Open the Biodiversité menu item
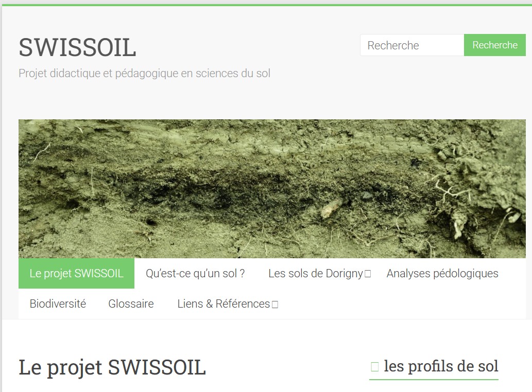Viewport: 532px width, 392px height. click(58, 304)
